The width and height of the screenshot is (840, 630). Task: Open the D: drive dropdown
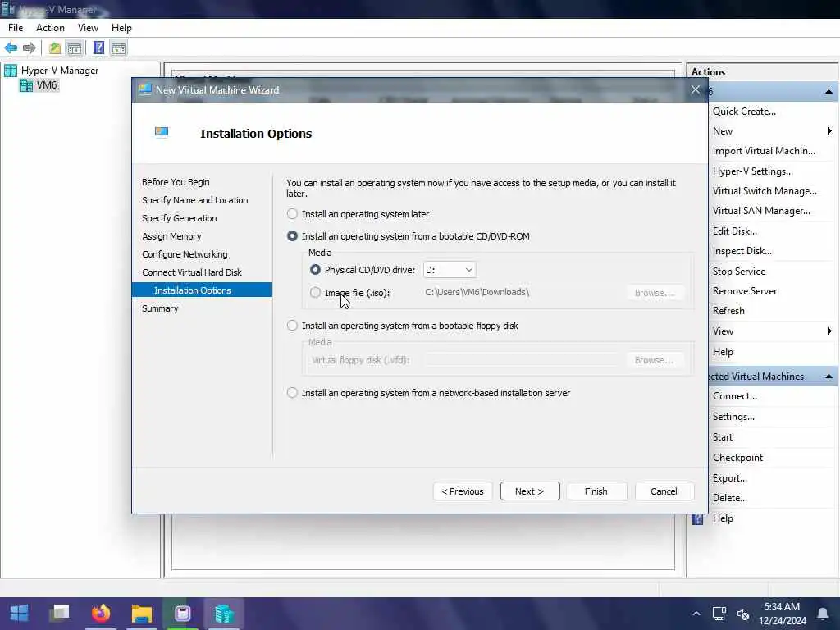449,270
